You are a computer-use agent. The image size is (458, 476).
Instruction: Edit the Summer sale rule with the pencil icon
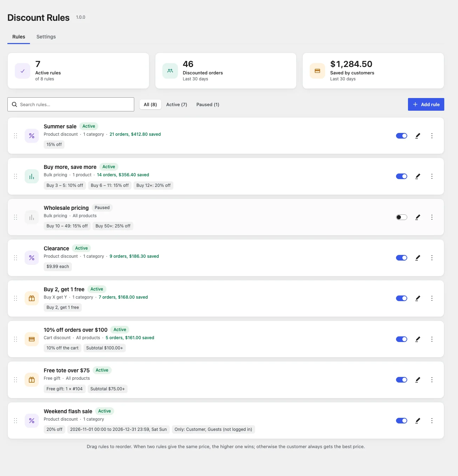(418, 136)
